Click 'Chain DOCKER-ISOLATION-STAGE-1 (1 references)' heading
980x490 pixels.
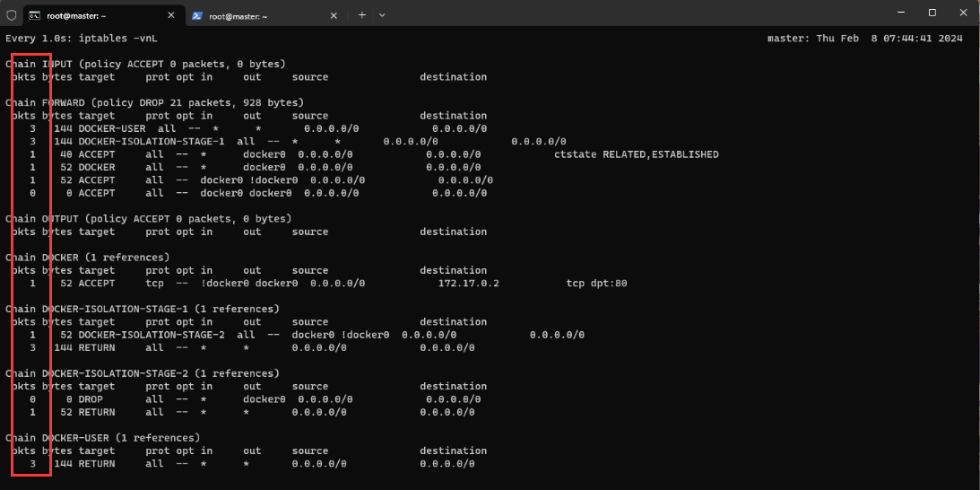tap(143, 309)
